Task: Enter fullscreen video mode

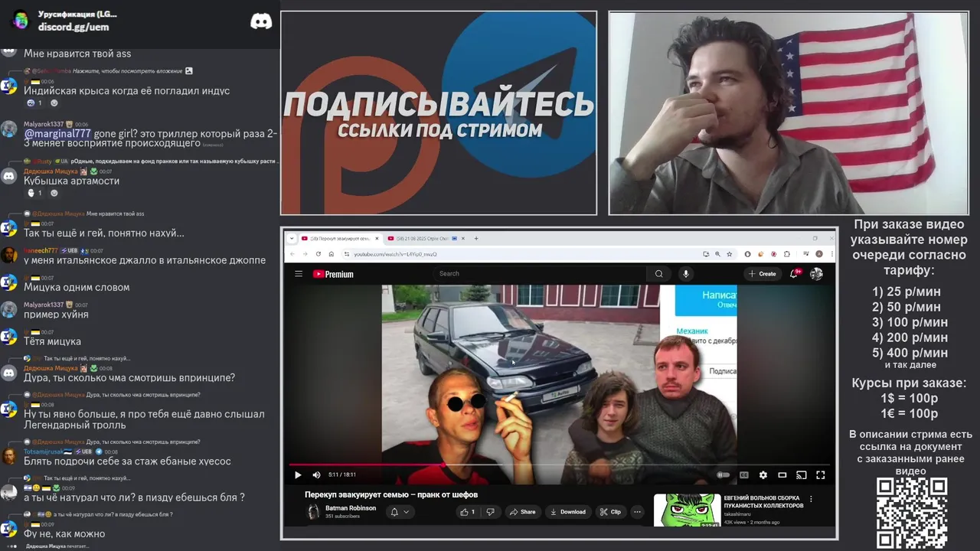Action: click(820, 474)
